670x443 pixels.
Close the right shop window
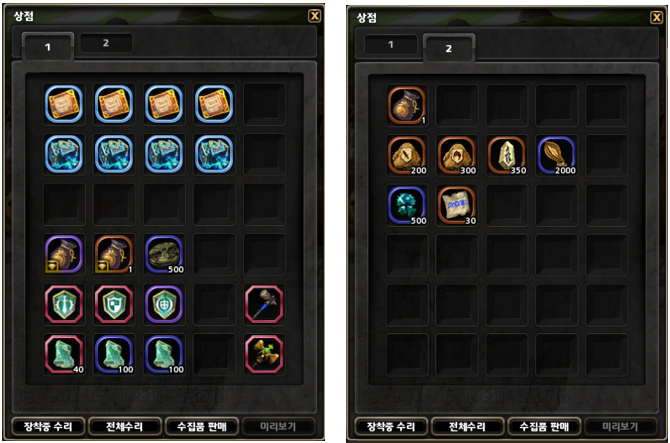click(657, 18)
